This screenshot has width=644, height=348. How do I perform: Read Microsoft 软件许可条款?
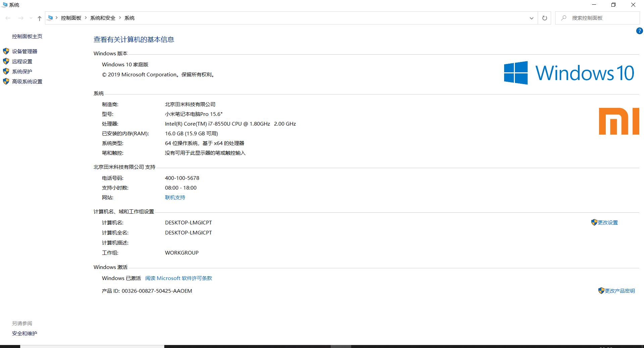coord(178,278)
